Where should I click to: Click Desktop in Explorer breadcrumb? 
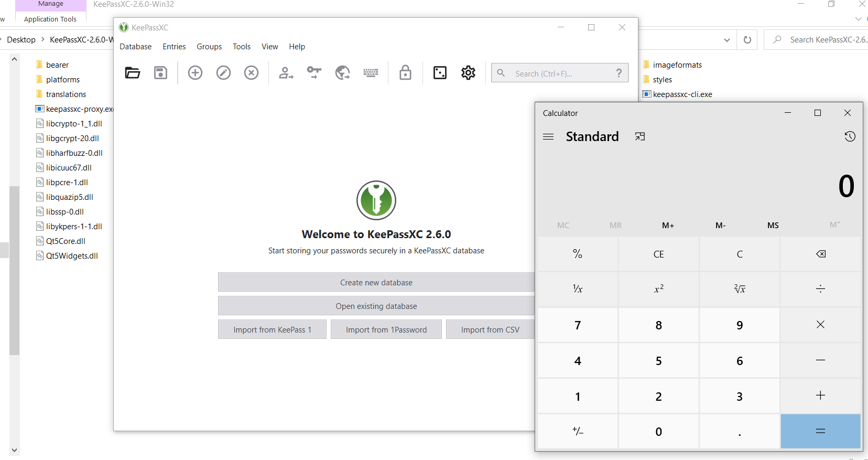coord(21,40)
